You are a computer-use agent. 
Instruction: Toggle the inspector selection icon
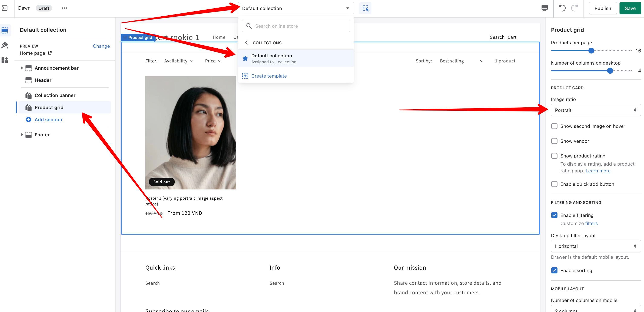point(365,8)
